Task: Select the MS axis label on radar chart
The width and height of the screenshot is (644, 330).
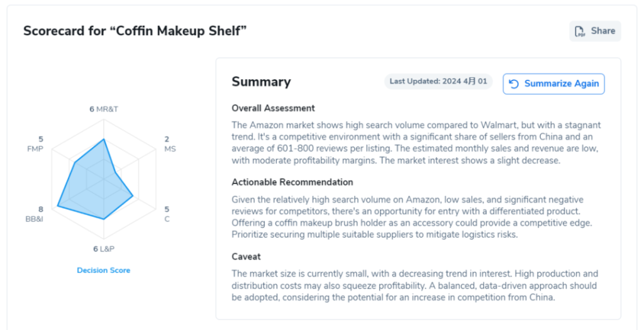Action: pos(170,144)
